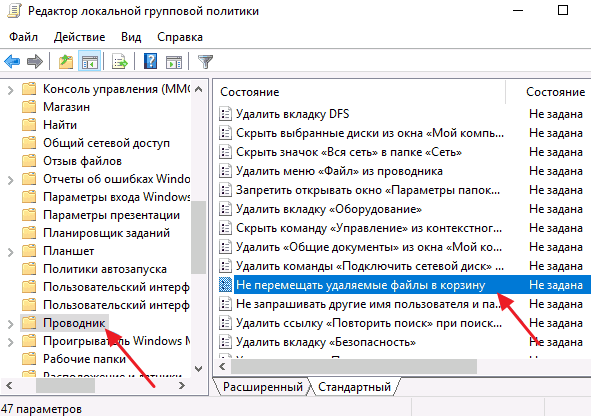Switch to the Стандартный tab
The image size is (591, 416).
(354, 387)
